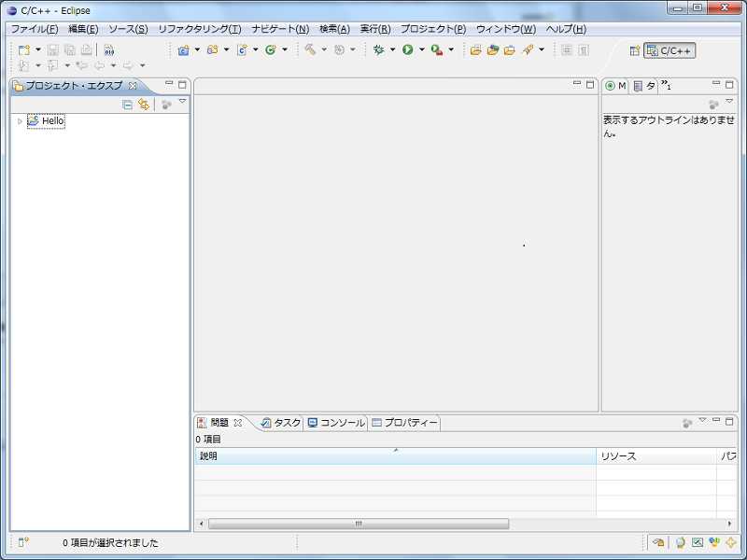
Task: Click Collapse All in Project Explorer
Action: pyautogui.click(x=128, y=105)
